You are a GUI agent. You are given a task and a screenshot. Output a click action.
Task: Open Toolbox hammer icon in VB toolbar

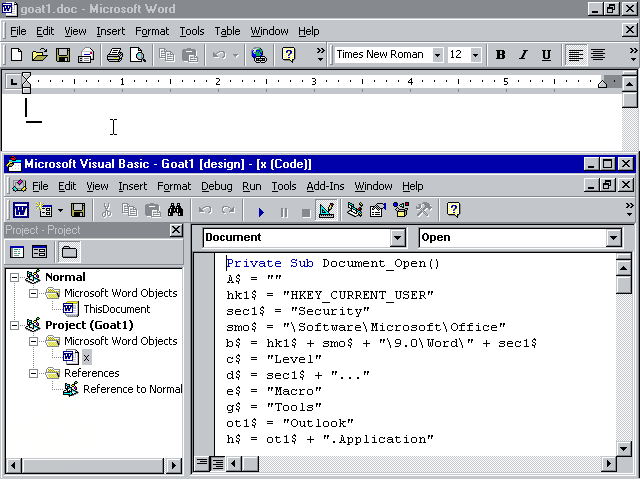[x=424, y=210]
